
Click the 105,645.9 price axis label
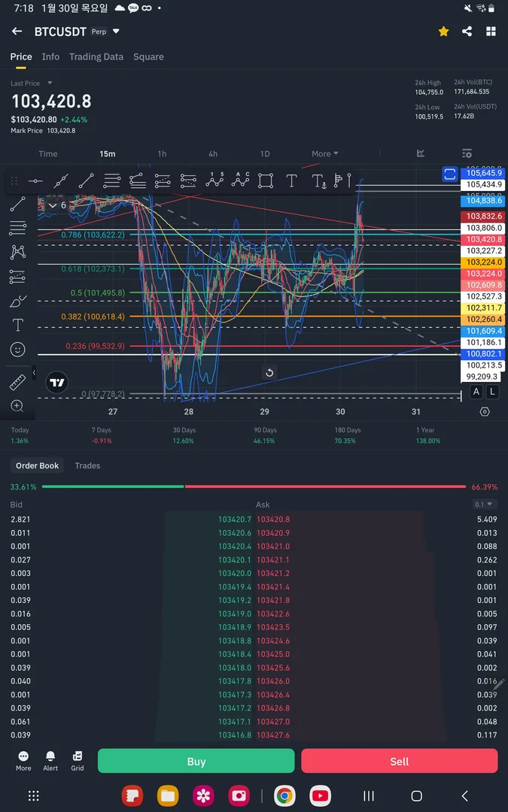click(x=484, y=173)
